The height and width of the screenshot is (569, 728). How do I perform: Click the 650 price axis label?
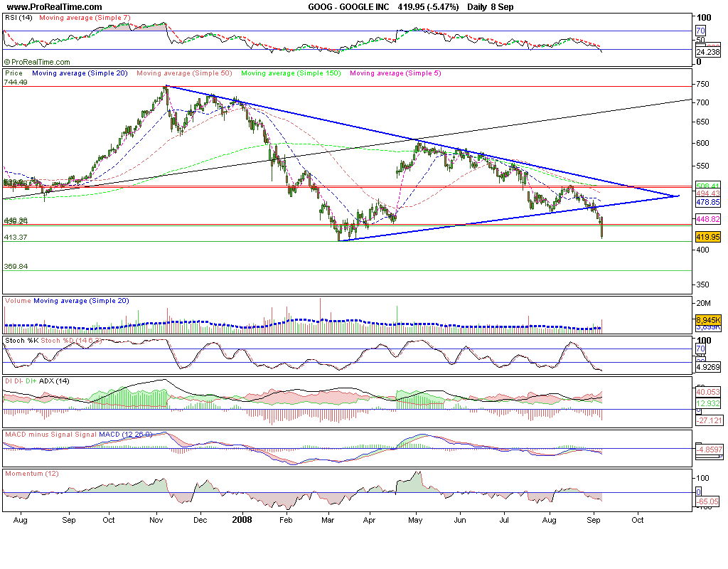coord(703,122)
